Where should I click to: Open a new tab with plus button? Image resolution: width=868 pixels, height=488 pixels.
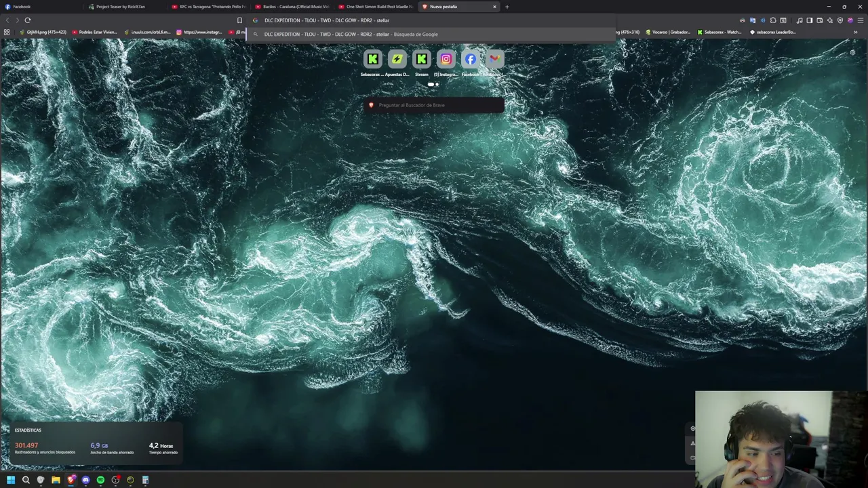click(x=507, y=7)
